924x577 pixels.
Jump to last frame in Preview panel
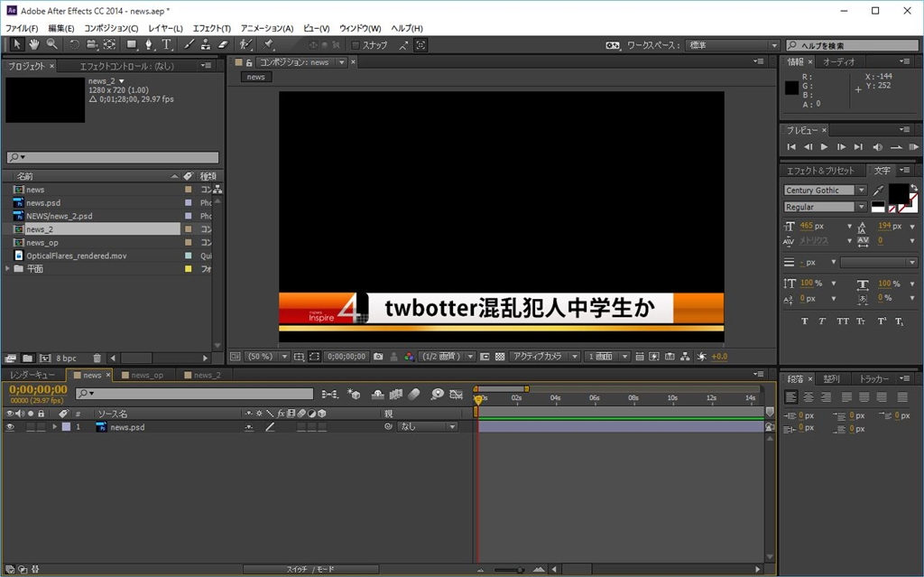coord(859,147)
